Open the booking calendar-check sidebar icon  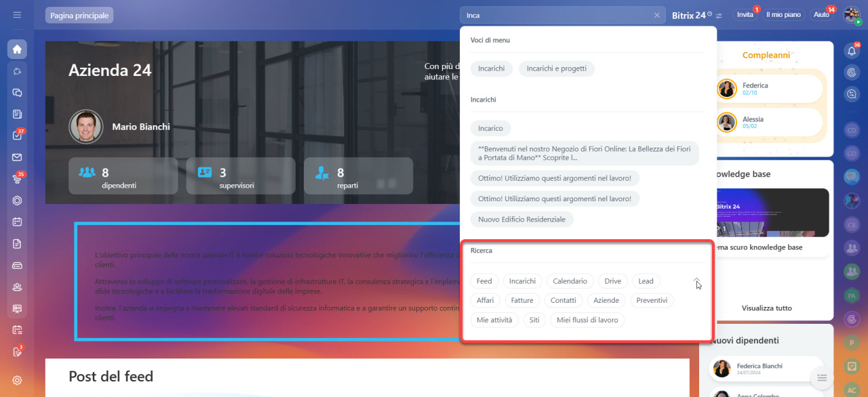coord(17,330)
